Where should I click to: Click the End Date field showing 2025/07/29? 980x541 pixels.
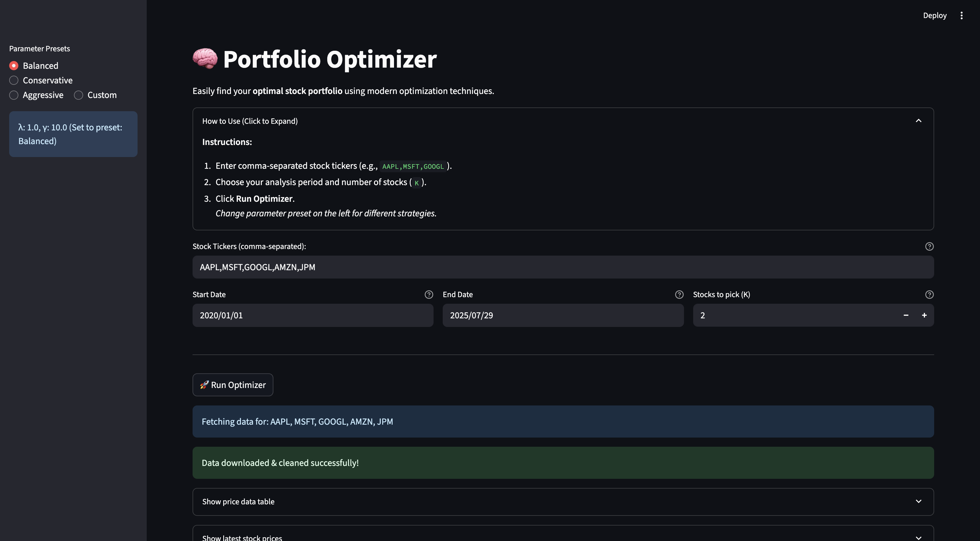tap(563, 315)
